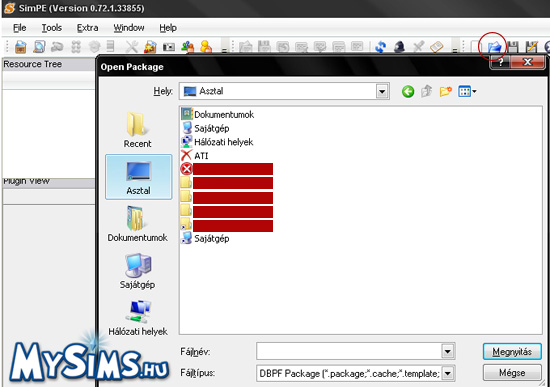Expand the Fájltípus file type dropdown

(x=448, y=374)
